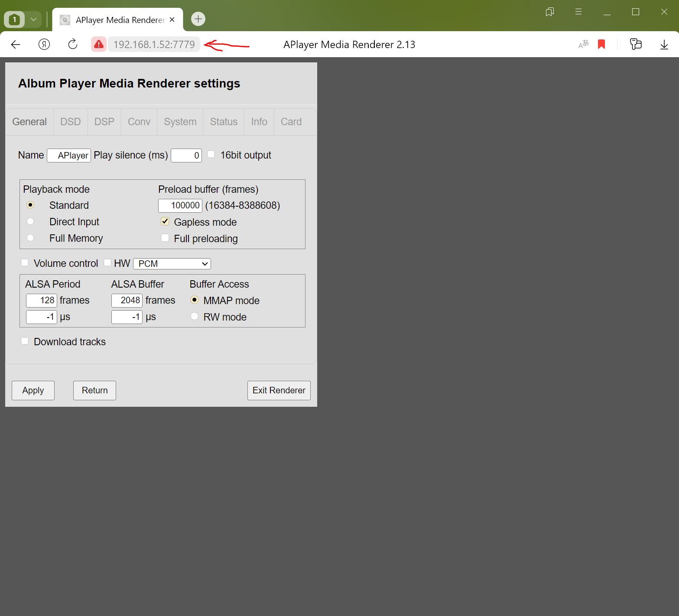Tick the 16bit output checkbox
This screenshot has height=616, width=679.
(211, 155)
